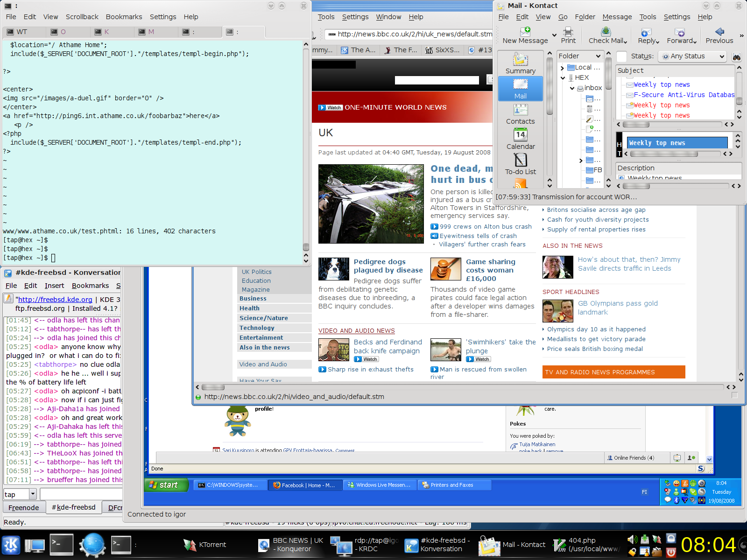747x560 pixels.
Task: Click volume speaker icon in KDE tray
Action: [632, 539]
